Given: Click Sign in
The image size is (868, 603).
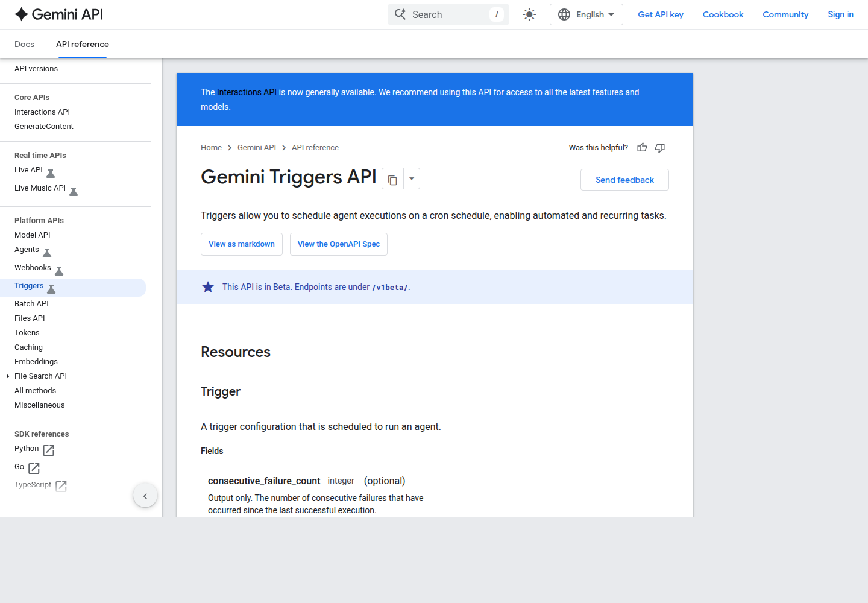Looking at the screenshot, I should click(840, 14).
